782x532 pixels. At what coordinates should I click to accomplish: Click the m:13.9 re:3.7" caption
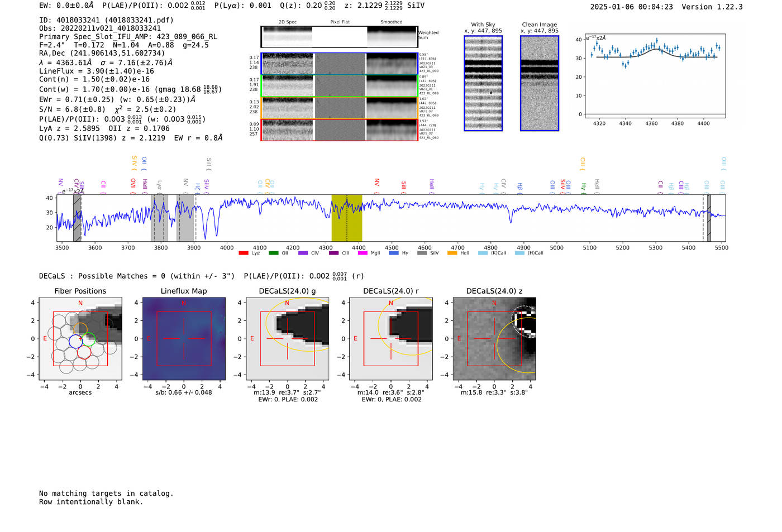coord(288,392)
